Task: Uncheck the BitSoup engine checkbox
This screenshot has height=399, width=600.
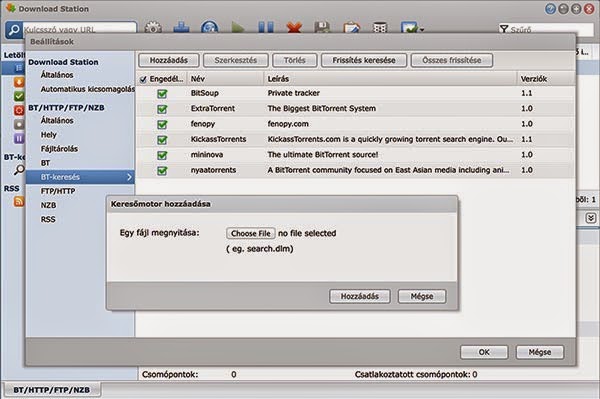Action: 162,93
